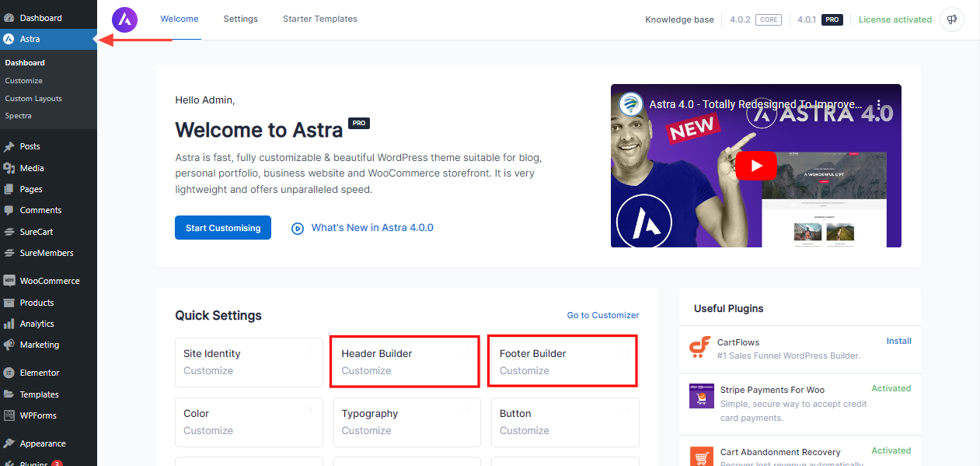Click the Activated status for Stripe Payments

point(891,388)
